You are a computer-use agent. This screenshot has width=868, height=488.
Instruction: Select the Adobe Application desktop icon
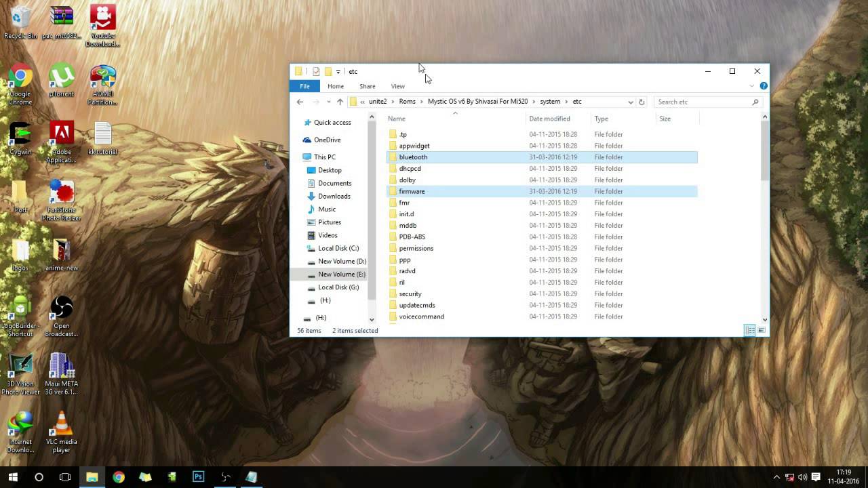tap(62, 142)
